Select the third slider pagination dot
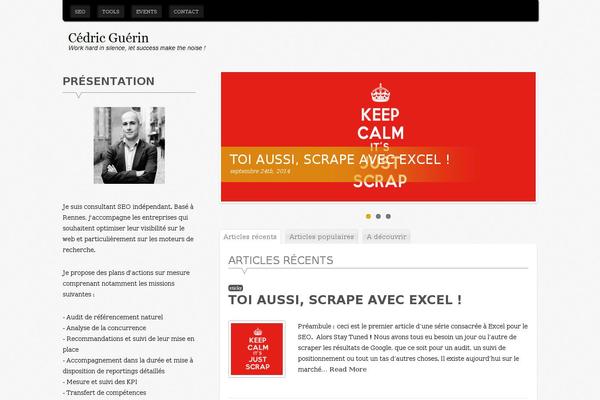 [388, 216]
